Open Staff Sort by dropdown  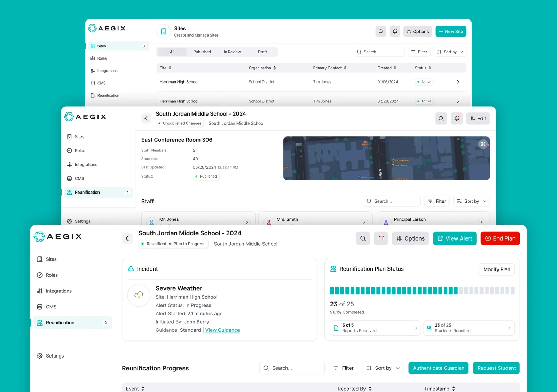[x=472, y=201]
